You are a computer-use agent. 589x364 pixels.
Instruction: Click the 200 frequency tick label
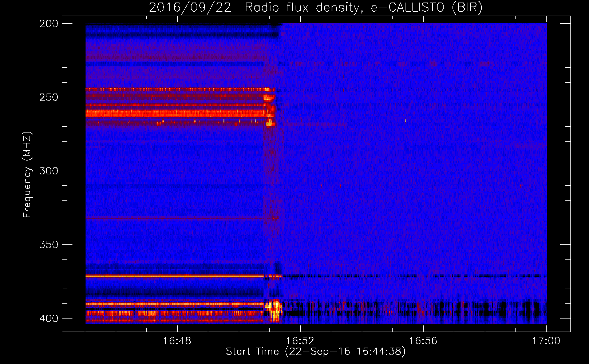coord(49,24)
